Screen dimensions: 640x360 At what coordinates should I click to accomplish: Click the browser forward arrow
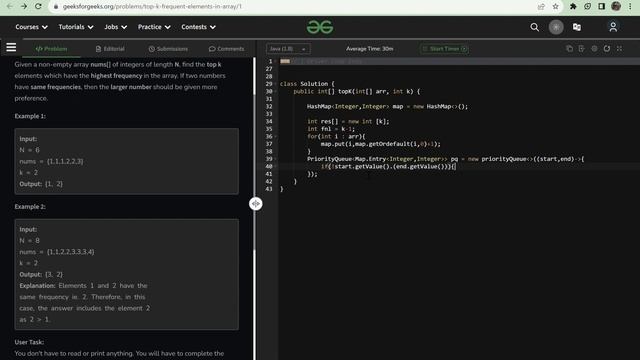[x=24, y=7]
